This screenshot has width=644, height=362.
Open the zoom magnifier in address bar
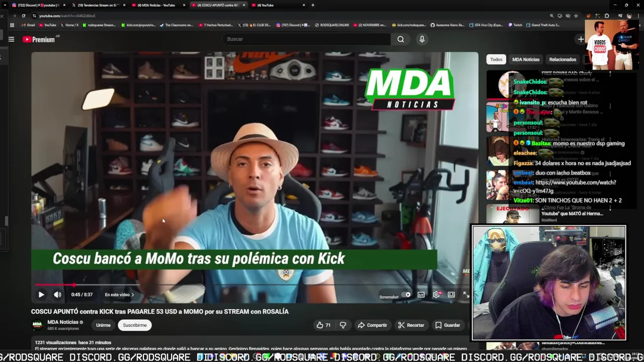552,16
